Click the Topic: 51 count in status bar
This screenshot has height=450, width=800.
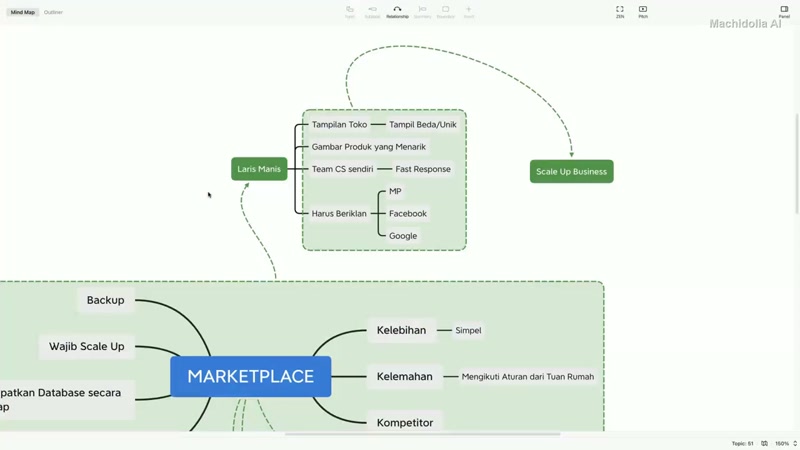(x=742, y=443)
